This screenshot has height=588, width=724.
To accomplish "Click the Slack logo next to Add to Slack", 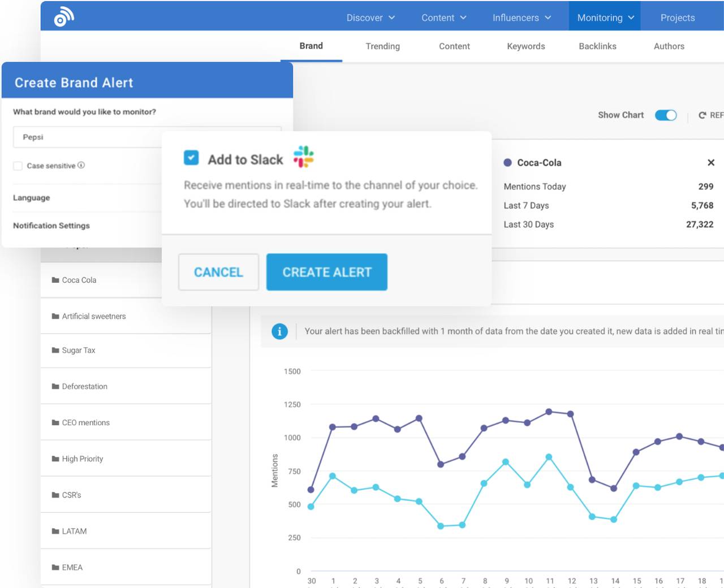I will (304, 158).
